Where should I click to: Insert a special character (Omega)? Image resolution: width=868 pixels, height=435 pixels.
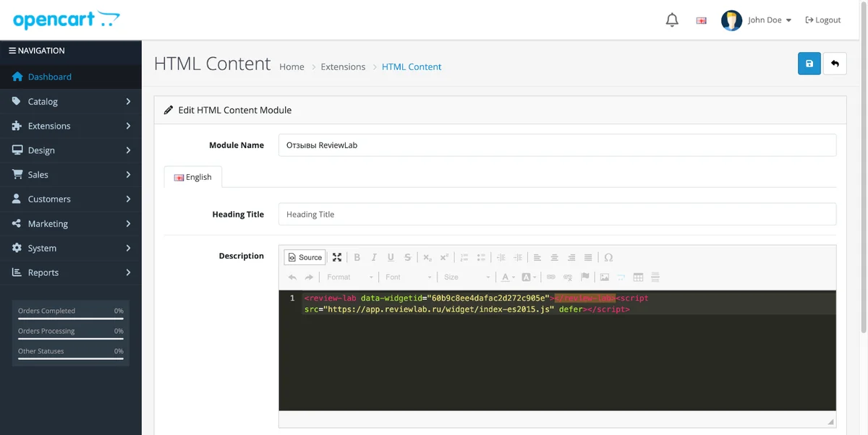[x=608, y=257]
